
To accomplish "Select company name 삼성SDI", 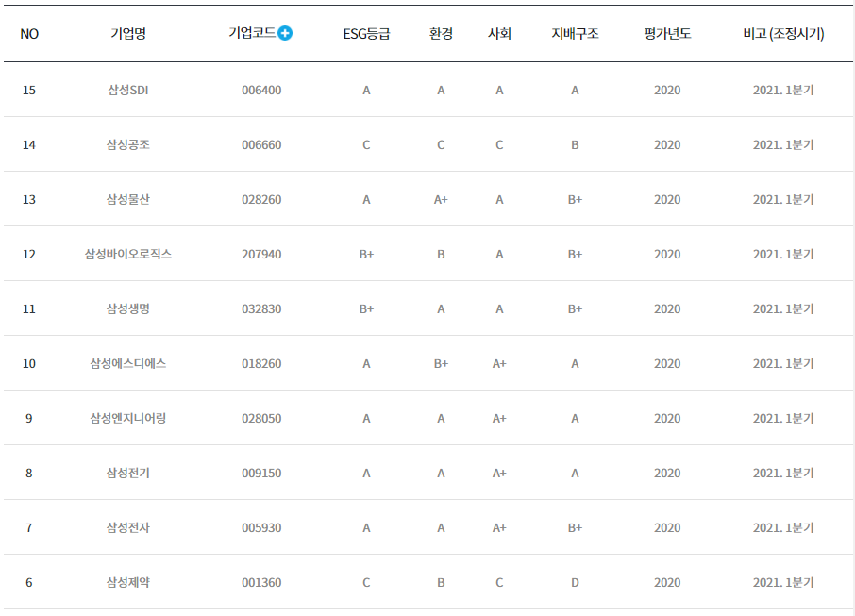I will pos(128,90).
